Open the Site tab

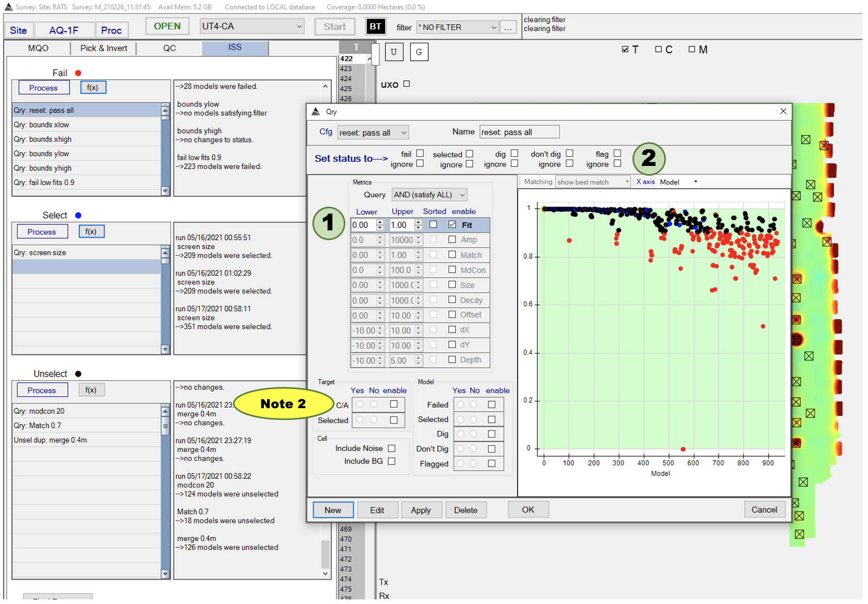(x=19, y=30)
